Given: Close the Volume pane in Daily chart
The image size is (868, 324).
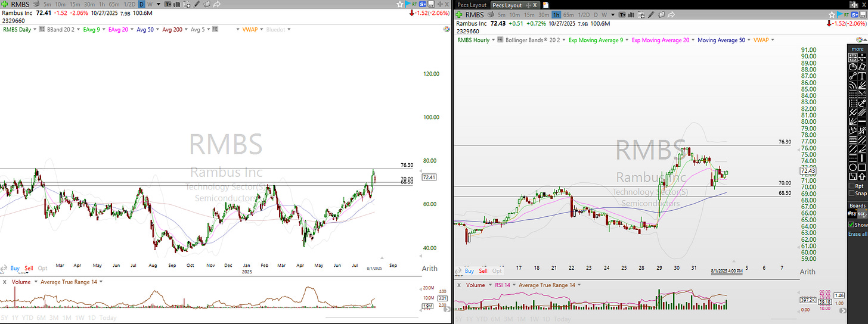Looking at the screenshot, I should (4, 282).
